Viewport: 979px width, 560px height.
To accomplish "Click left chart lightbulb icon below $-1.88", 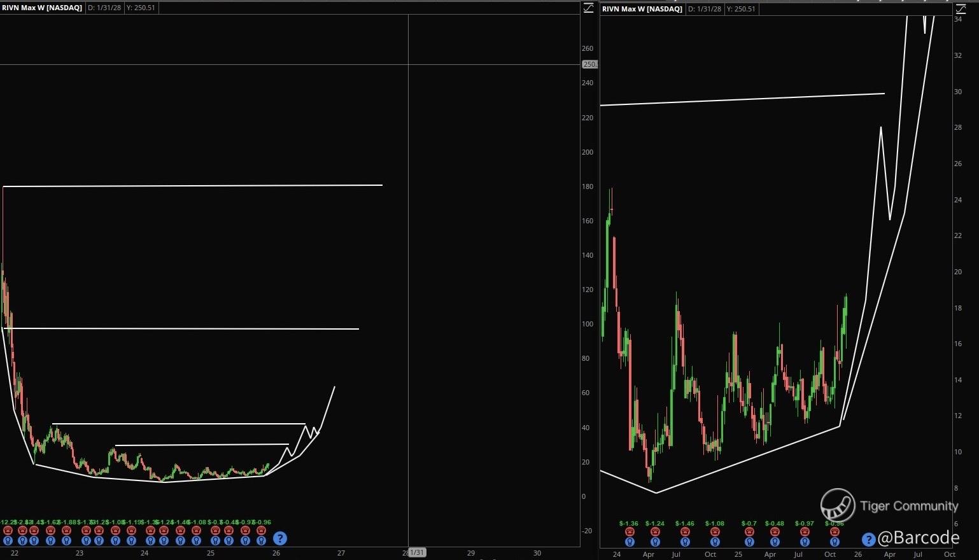I will point(66,541).
